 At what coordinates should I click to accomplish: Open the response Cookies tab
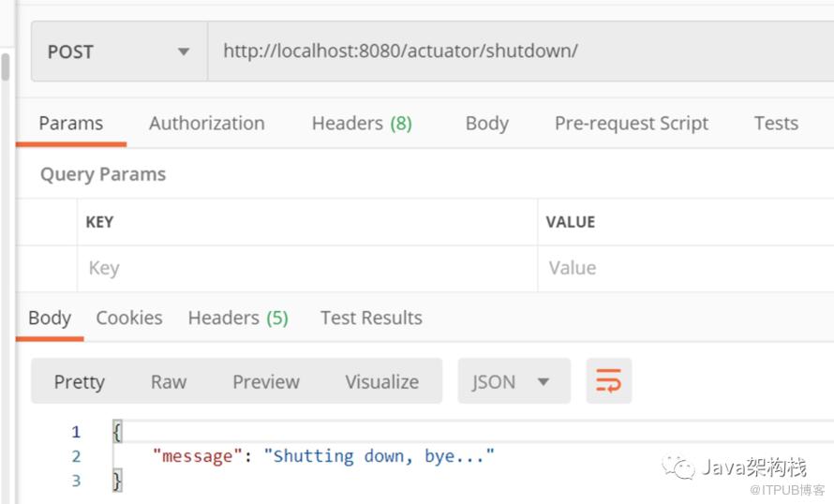(x=129, y=318)
